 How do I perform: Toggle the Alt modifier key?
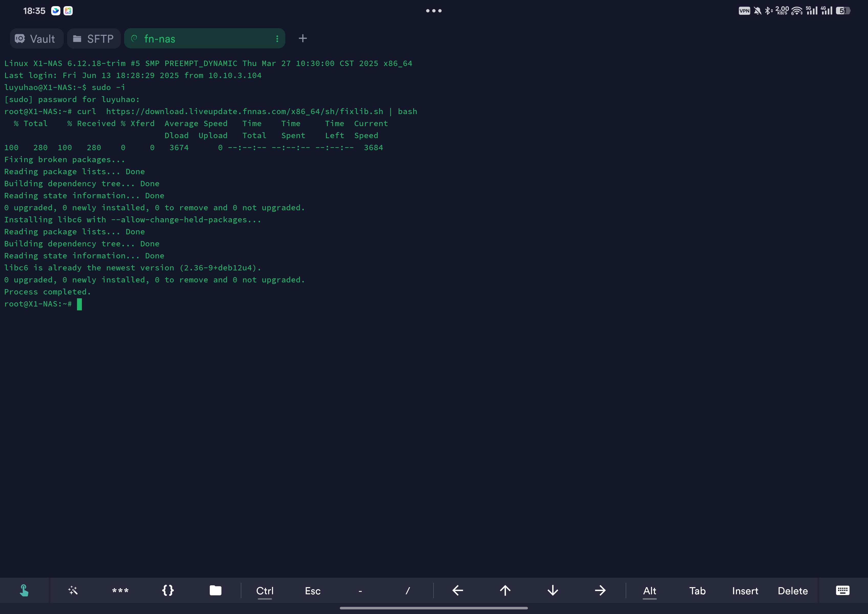coord(650,591)
